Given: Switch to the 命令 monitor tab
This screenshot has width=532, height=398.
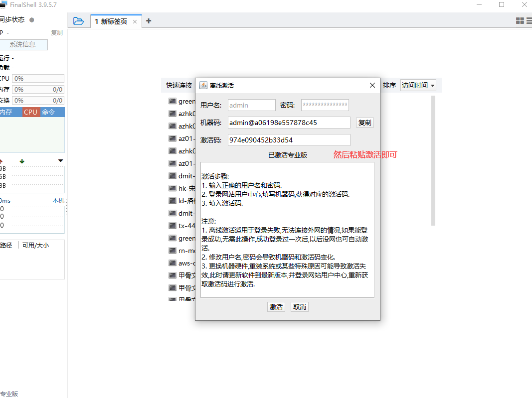Looking at the screenshot, I should click(48, 112).
